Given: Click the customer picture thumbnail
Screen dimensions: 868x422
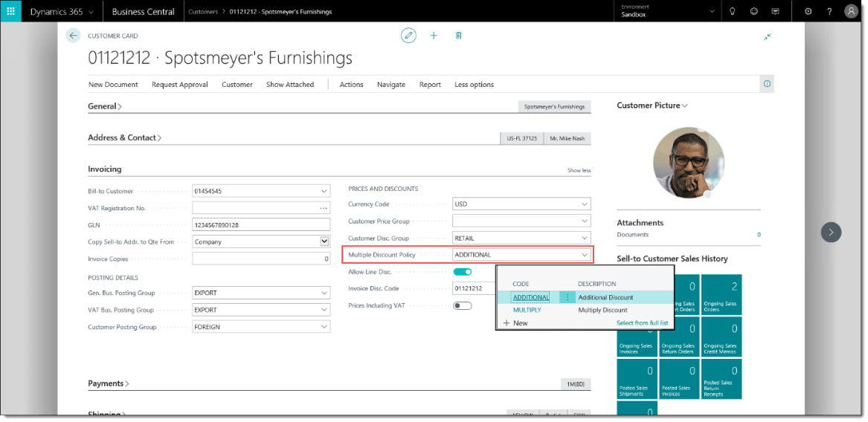Looking at the screenshot, I should 689,163.
